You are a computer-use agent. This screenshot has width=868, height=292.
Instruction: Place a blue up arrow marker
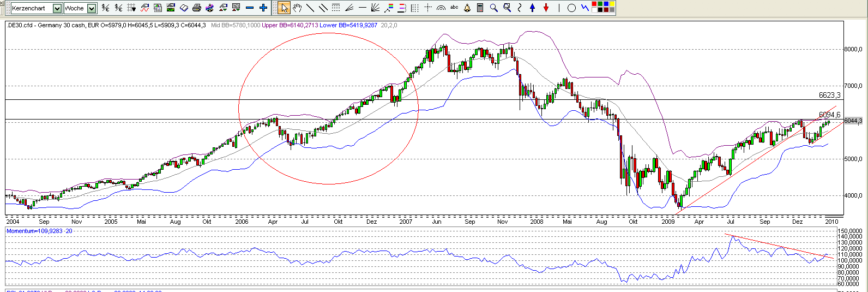click(x=533, y=8)
